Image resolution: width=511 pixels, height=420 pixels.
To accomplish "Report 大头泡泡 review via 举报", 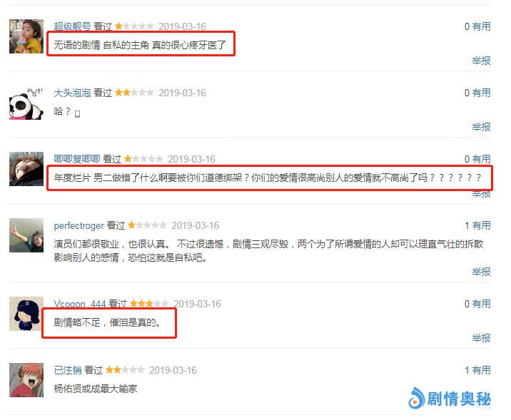I will (x=481, y=127).
